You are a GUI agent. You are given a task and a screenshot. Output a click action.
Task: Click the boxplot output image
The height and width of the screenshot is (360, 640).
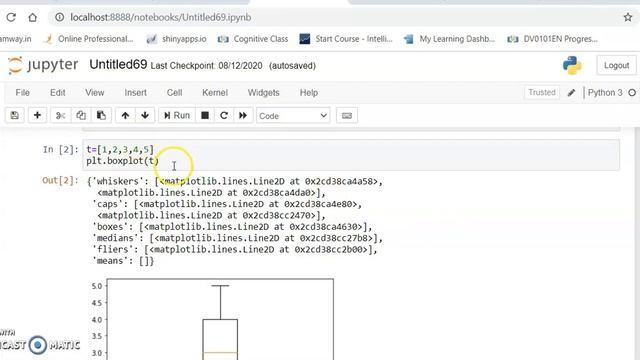coord(212,318)
